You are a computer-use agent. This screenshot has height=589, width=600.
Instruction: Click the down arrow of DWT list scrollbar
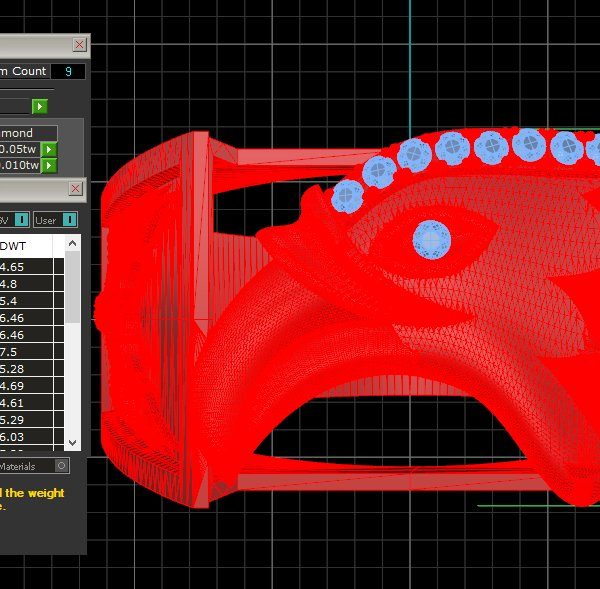point(73,443)
